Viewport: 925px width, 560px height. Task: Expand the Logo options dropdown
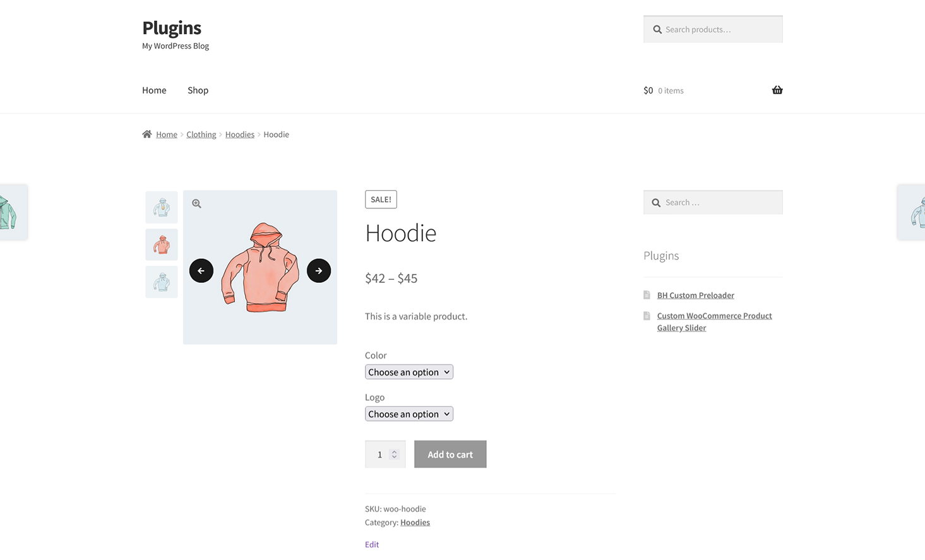(x=409, y=414)
